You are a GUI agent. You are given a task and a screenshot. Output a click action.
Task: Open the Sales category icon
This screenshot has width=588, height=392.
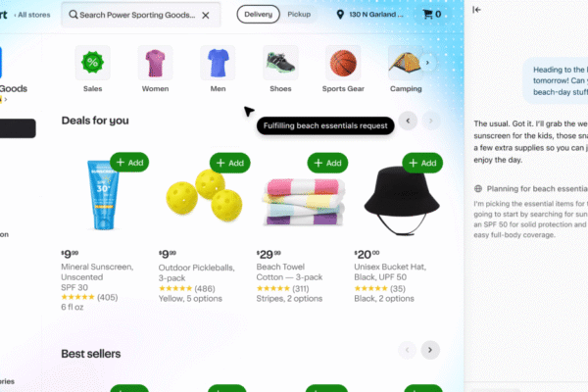(x=93, y=63)
